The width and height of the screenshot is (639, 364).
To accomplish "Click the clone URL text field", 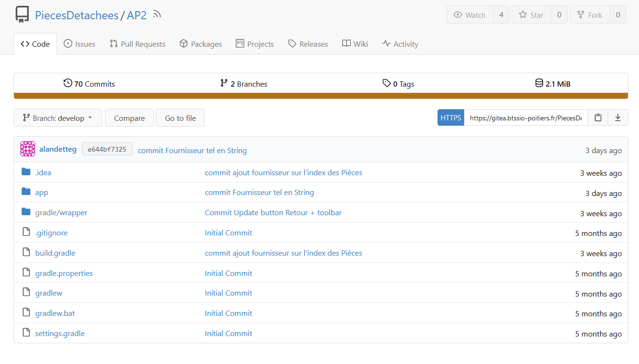I will tap(525, 117).
